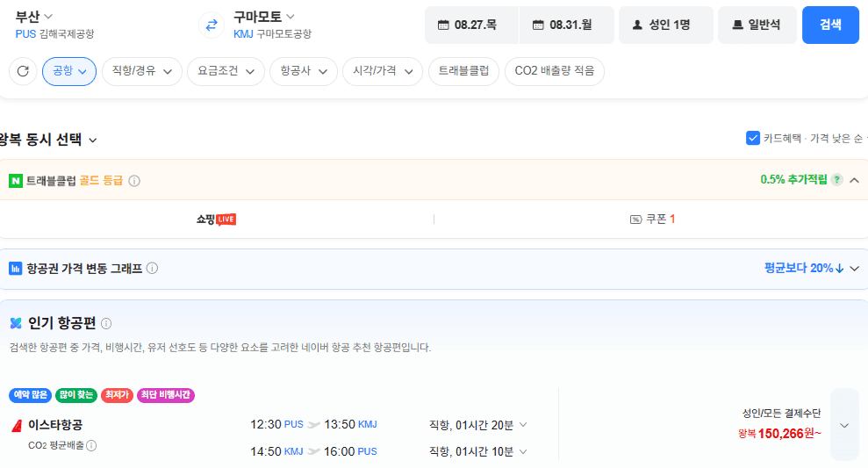Click the 0.5% 추가적립 text

click(x=793, y=179)
